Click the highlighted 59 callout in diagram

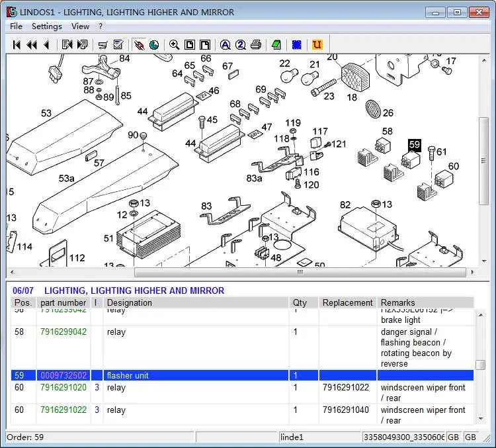[415, 146]
